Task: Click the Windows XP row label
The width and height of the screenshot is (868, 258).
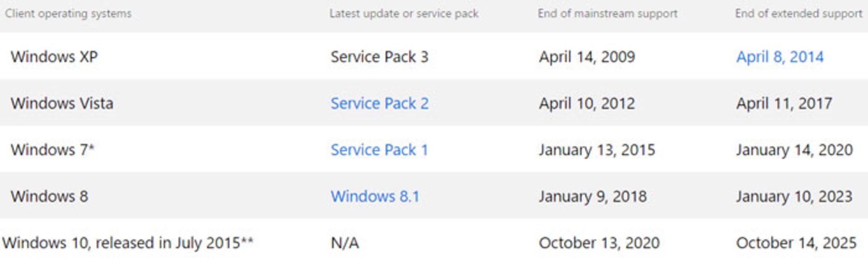Action: (x=54, y=57)
